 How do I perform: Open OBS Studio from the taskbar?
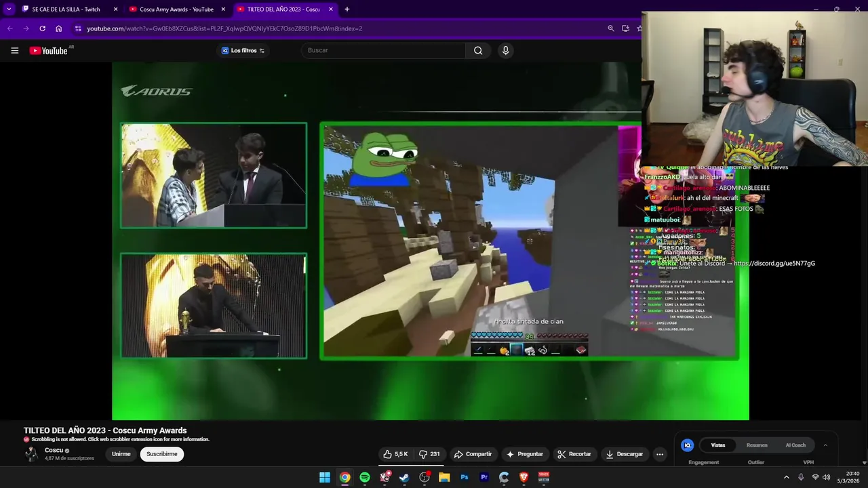425,477
